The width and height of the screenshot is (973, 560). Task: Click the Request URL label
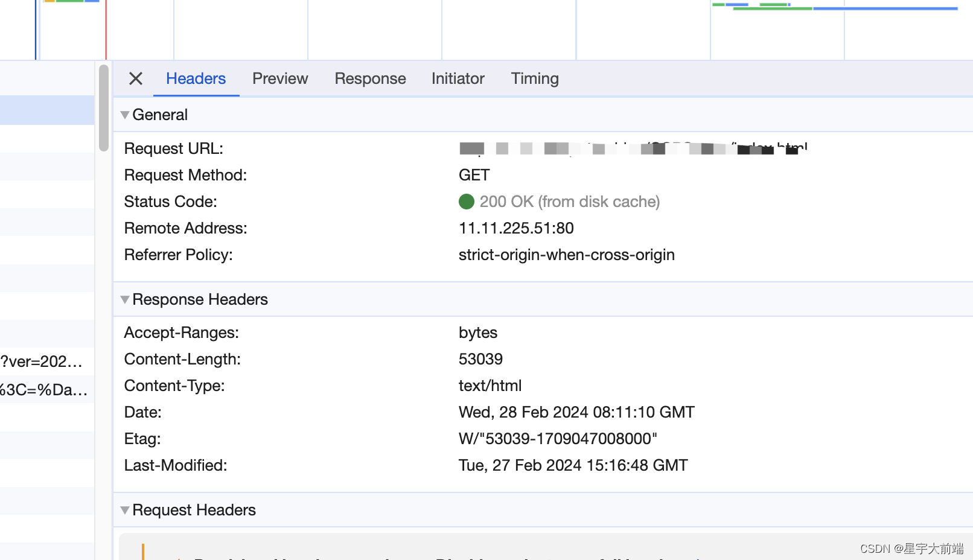174,148
